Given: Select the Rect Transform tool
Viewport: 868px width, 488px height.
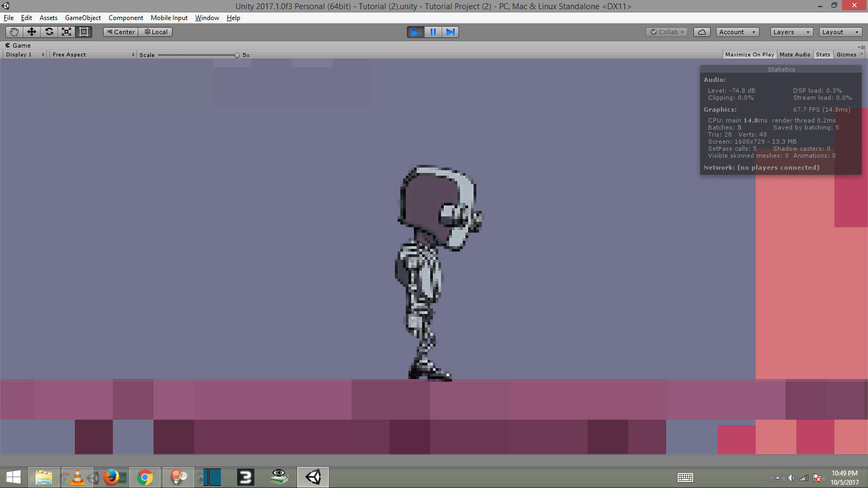Looking at the screenshot, I should [84, 32].
